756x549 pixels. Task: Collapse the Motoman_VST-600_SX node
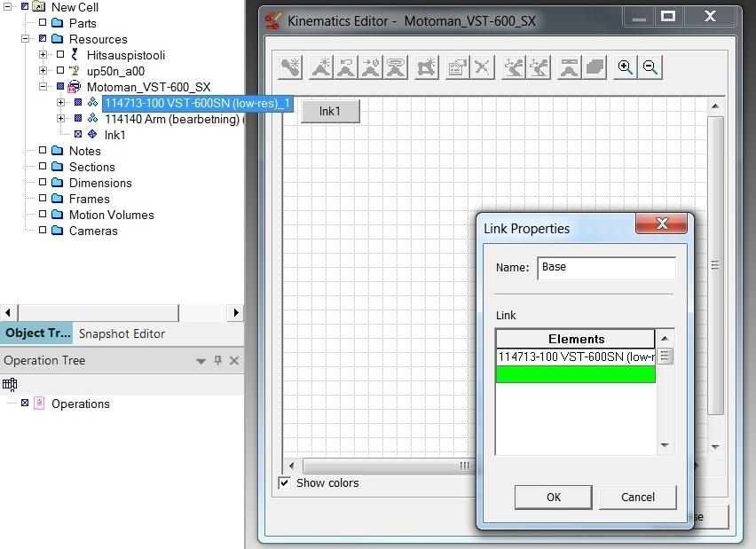(x=43, y=86)
